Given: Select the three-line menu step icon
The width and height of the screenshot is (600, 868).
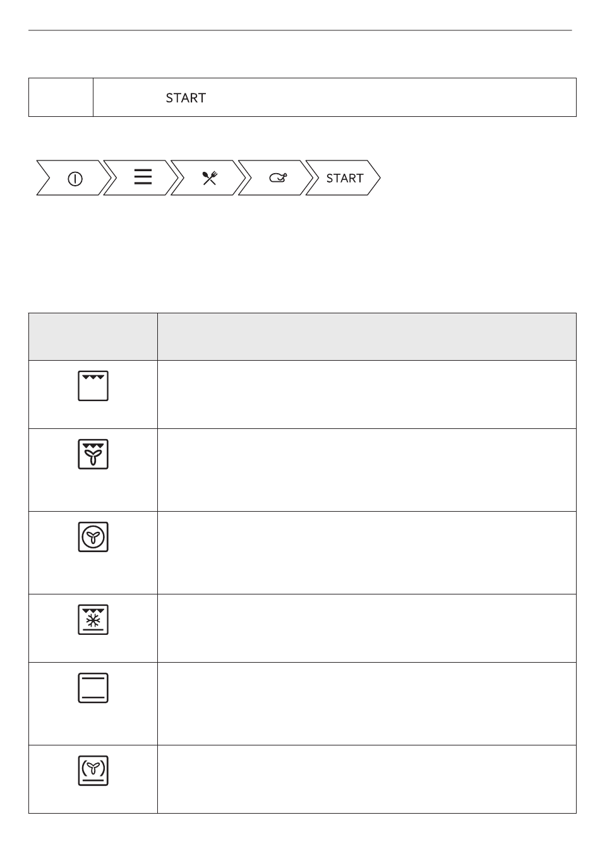Looking at the screenshot, I should (143, 177).
